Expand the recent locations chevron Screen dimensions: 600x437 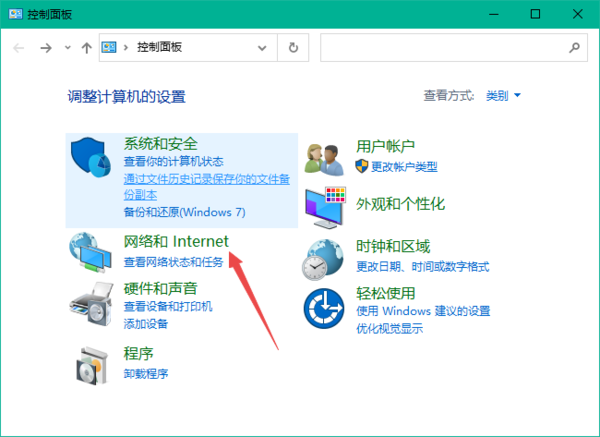pyautogui.click(x=68, y=47)
